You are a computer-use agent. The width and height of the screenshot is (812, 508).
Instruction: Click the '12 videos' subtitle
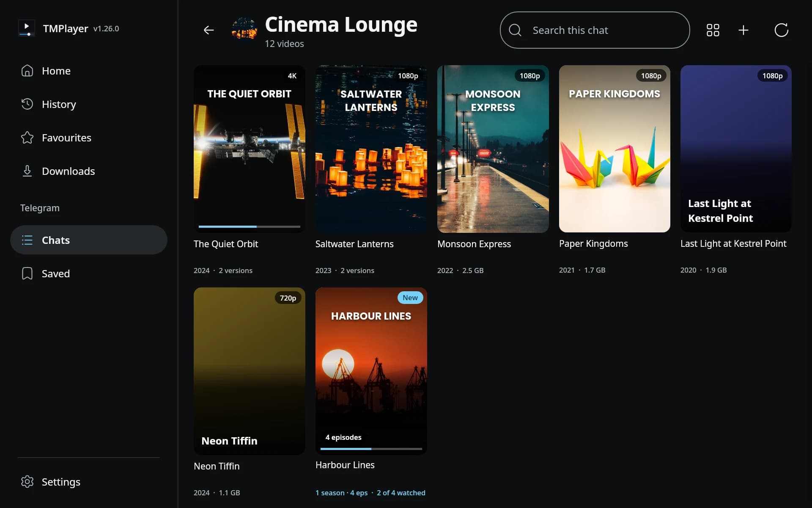click(284, 44)
